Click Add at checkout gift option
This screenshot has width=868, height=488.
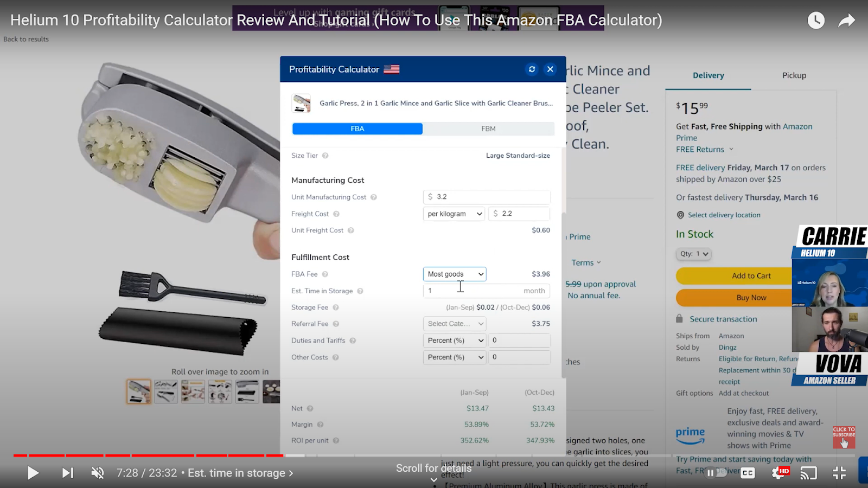[x=744, y=393]
